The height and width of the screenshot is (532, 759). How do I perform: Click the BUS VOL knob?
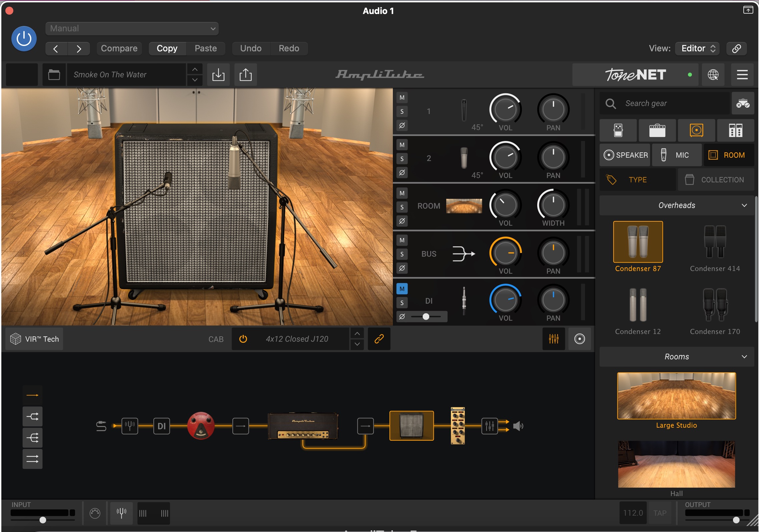[505, 253]
